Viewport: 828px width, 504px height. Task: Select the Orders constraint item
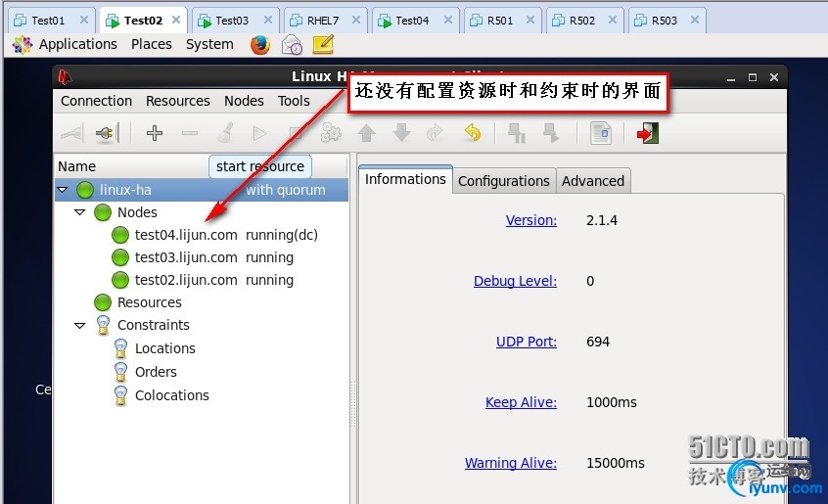point(156,372)
